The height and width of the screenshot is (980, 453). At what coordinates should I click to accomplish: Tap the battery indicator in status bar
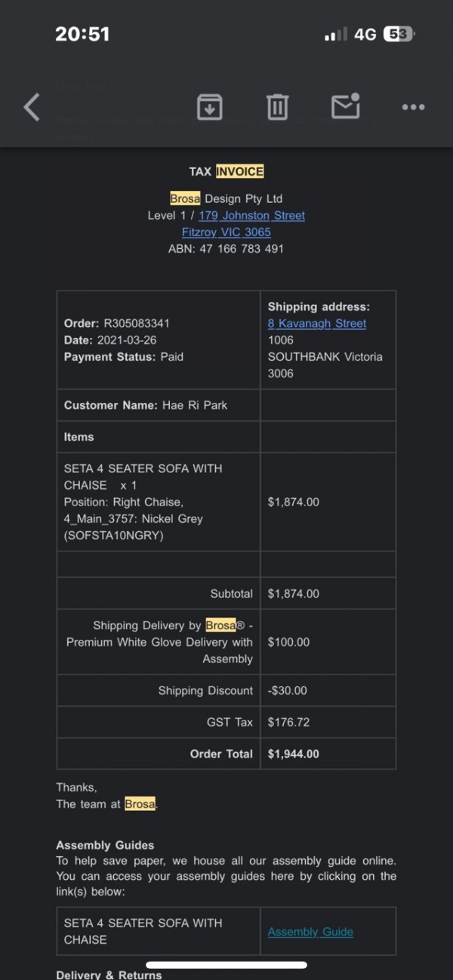(x=399, y=34)
